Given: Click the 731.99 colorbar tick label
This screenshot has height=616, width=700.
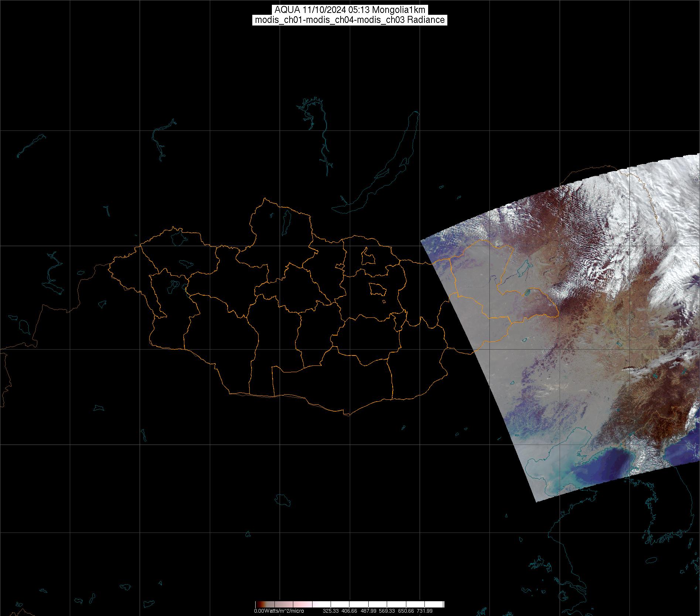Looking at the screenshot, I should pos(425,611).
